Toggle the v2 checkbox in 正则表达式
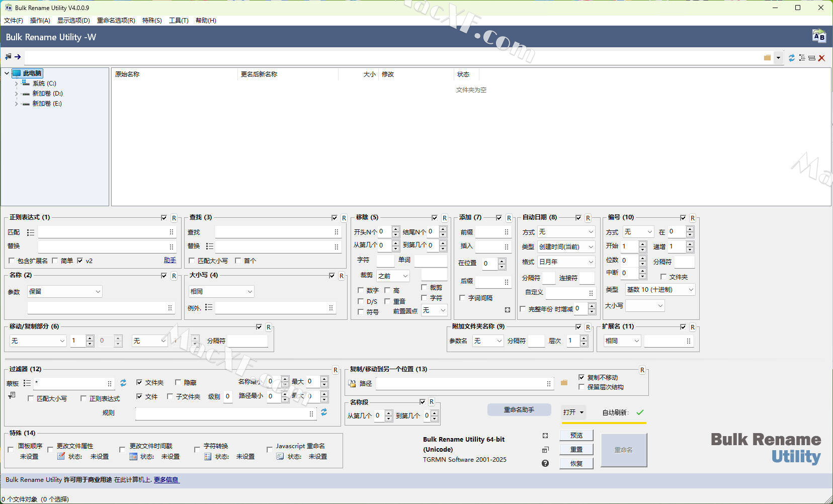Image resolution: width=833 pixels, height=504 pixels. coord(80,261)
